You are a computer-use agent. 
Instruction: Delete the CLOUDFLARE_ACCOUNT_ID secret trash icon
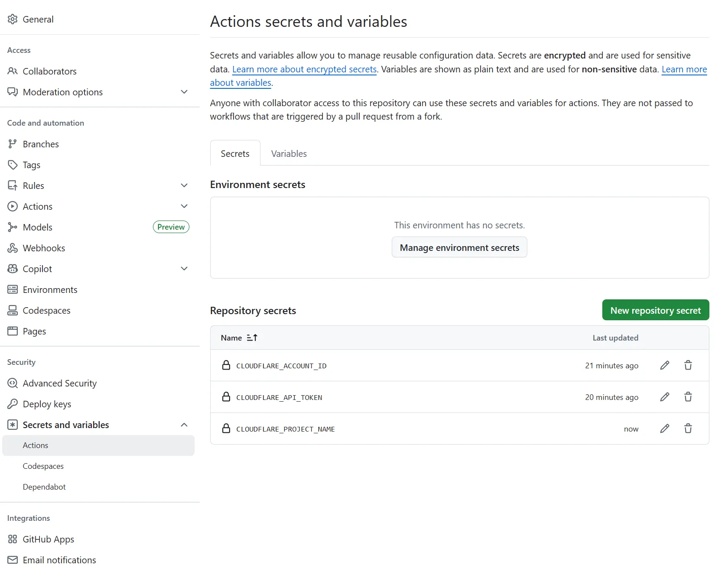[x=688, y=365]
